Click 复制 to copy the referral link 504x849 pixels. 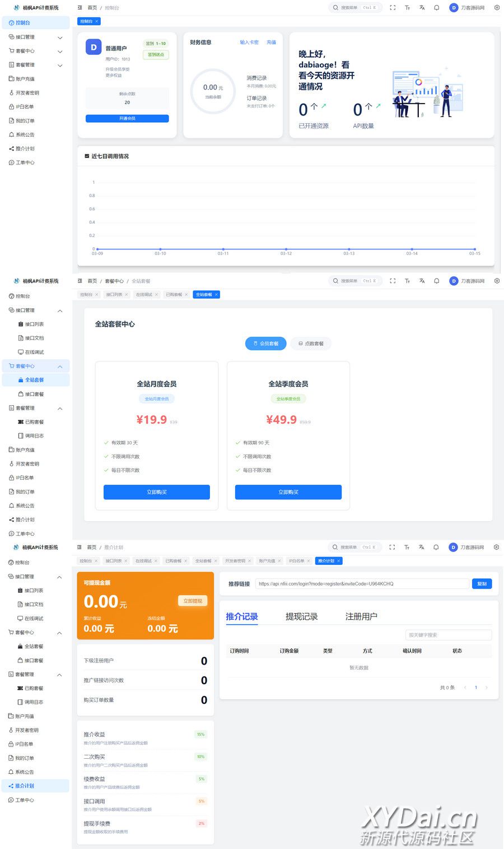pos(482,584)
